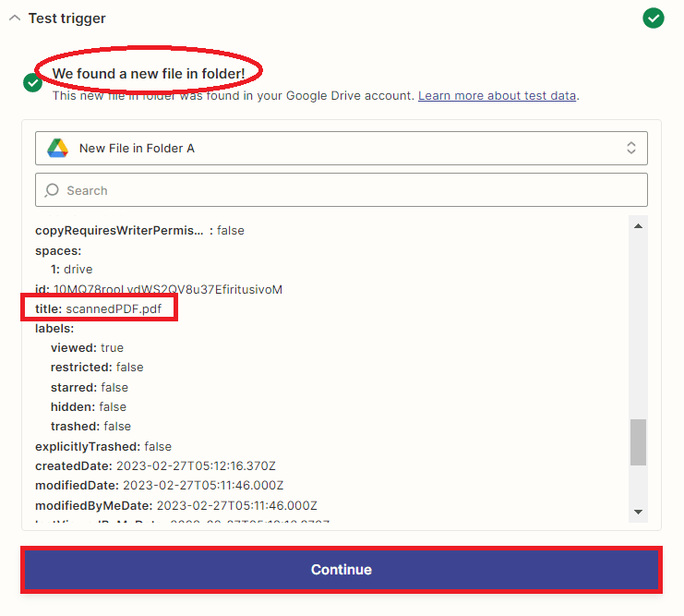Click the scrollbar down arrow
This screenshot has height=616, width=684.
tap(638, 512)
